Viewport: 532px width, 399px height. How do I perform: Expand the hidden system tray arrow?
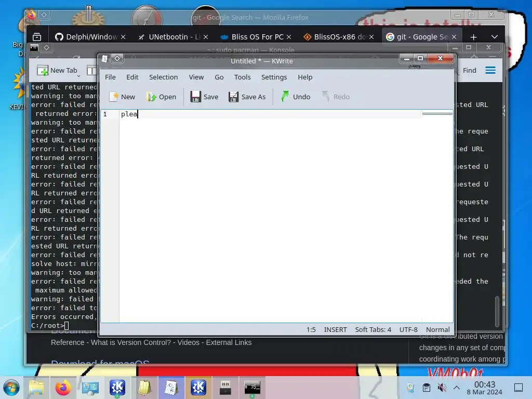(x=457, y=388)
